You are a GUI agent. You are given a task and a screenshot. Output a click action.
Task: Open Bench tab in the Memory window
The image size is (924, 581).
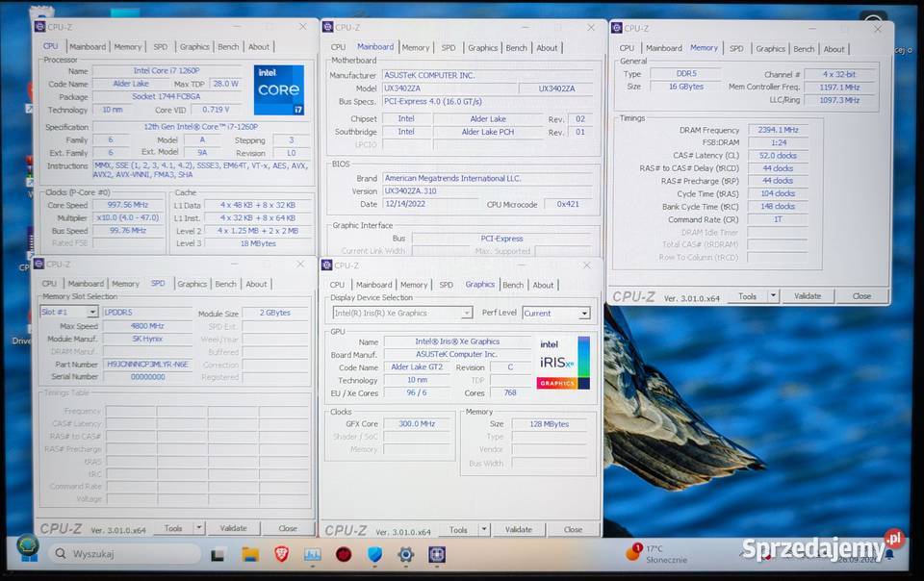tap(803, 49)
